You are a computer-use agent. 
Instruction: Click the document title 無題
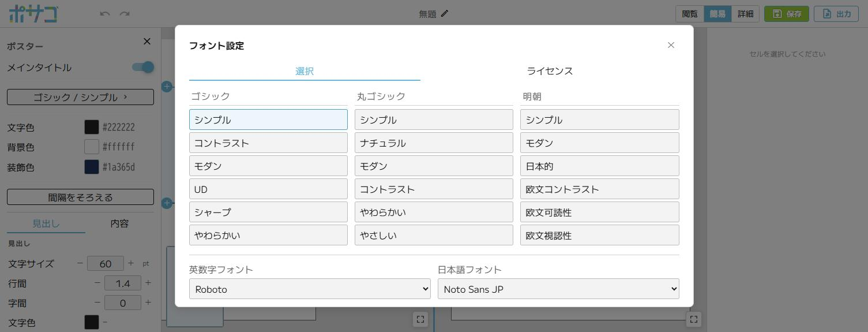[x=427, y=14]
